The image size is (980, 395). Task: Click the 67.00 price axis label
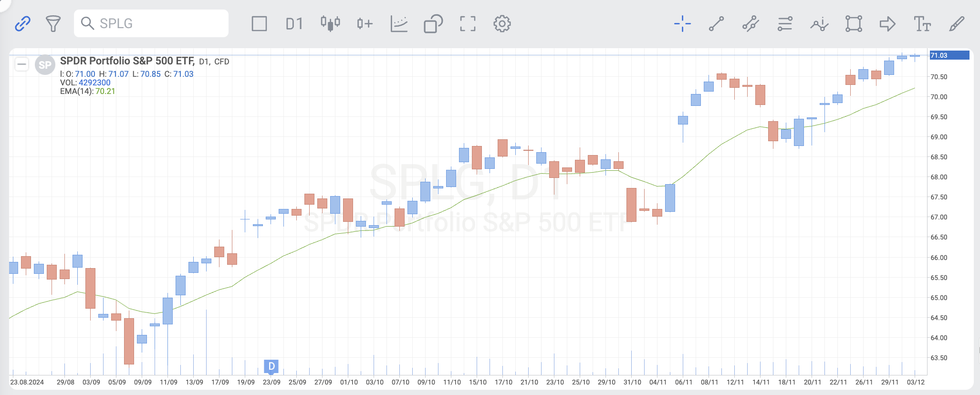(x=939, y=217)
